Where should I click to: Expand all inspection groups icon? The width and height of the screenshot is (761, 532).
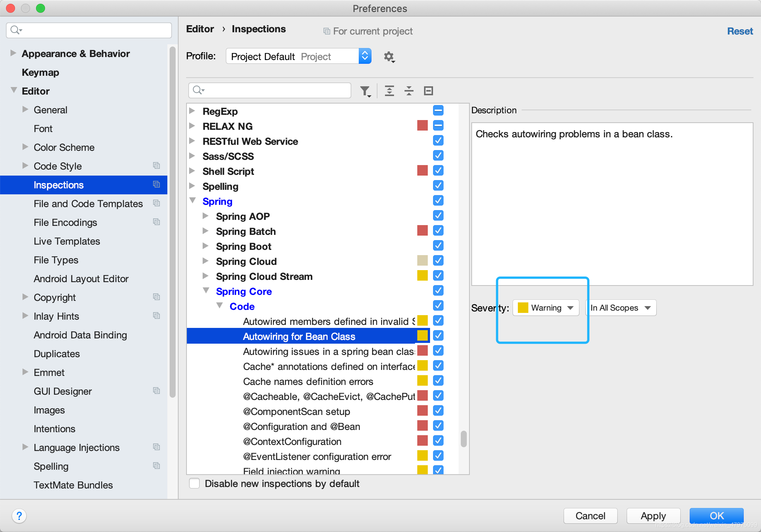point(390,91)
